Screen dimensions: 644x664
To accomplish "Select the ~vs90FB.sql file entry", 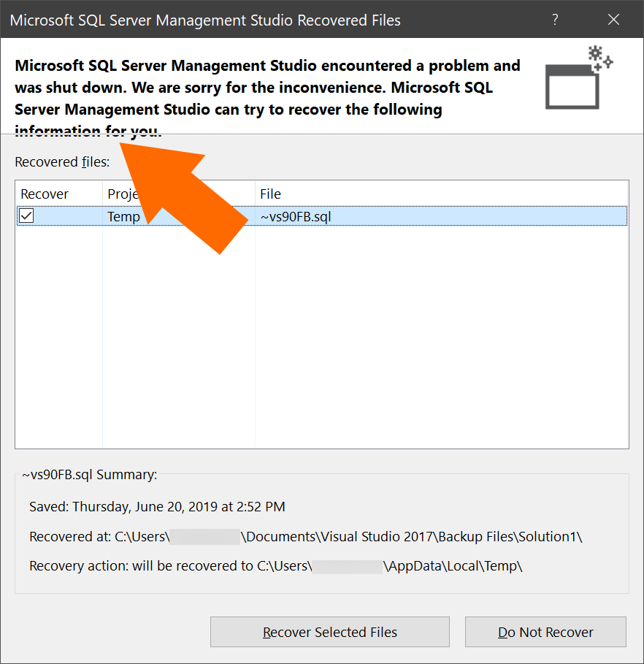I will coord(296,216).
